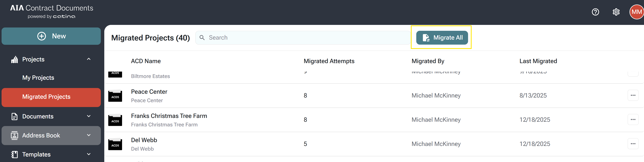Viewport: 644px width, 162px height.
Task: Click the ACD5 icon for Peace Center
Action: click(115, 96)
